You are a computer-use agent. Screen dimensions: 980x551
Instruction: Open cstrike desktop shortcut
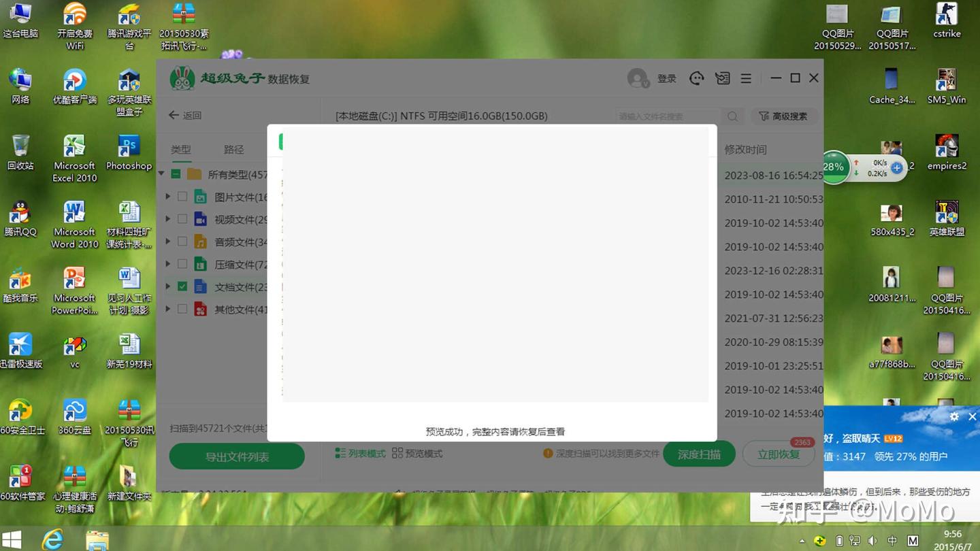tap(947, 20)
